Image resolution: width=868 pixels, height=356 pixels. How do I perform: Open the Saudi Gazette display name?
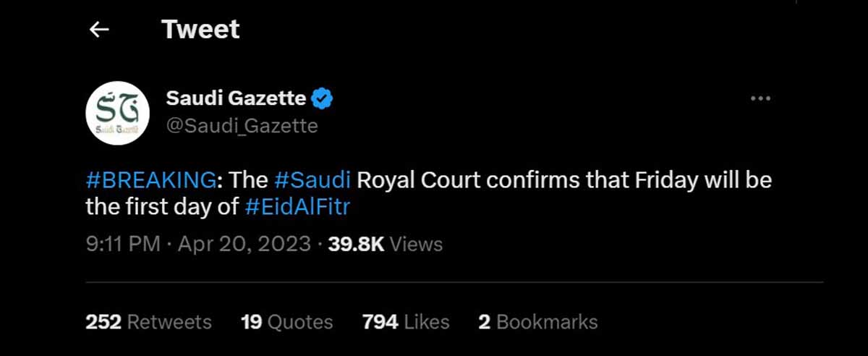237,98
